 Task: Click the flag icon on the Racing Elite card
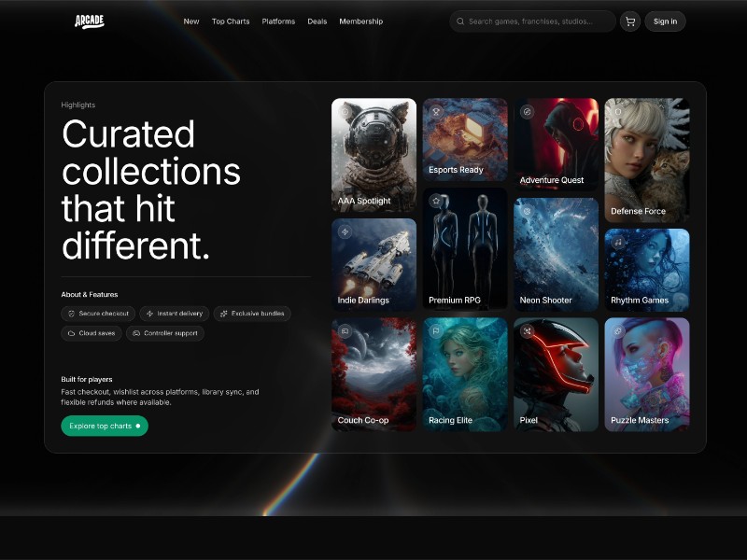[435, 329]
